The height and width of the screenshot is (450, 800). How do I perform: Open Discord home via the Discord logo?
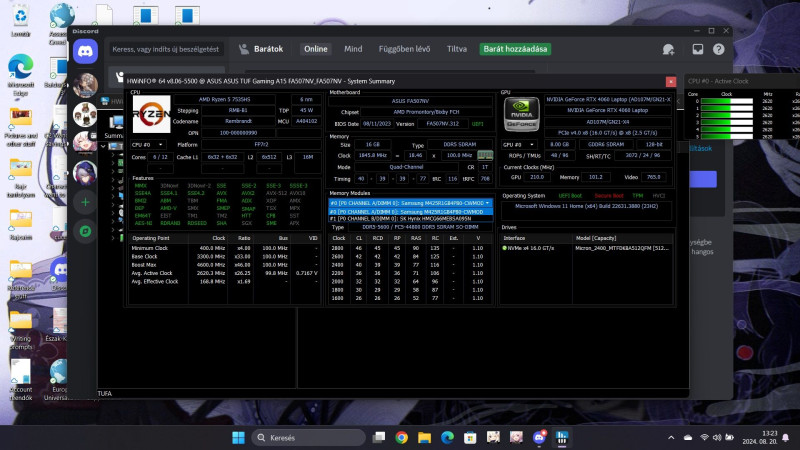(x=85, y=52)
